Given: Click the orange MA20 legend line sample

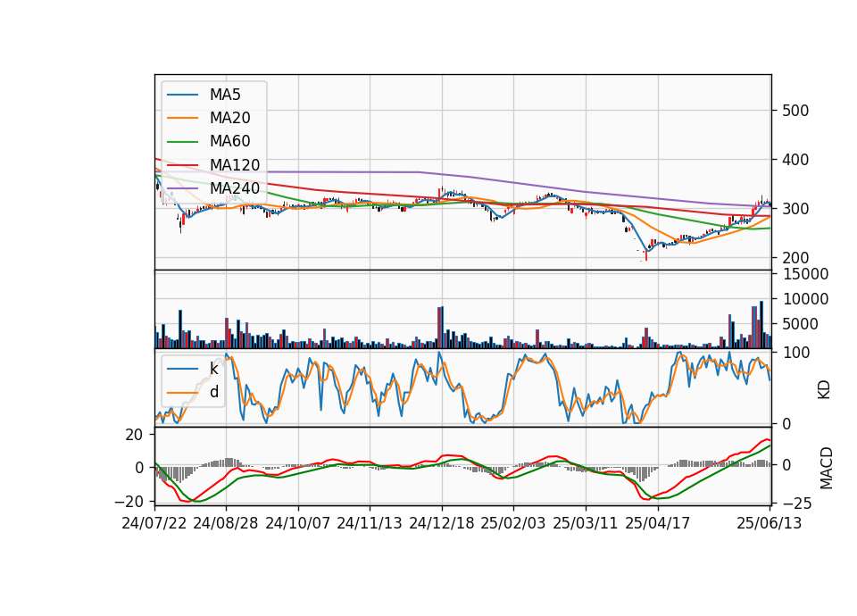Looking at the screenshot, I should tap(182, 118).
